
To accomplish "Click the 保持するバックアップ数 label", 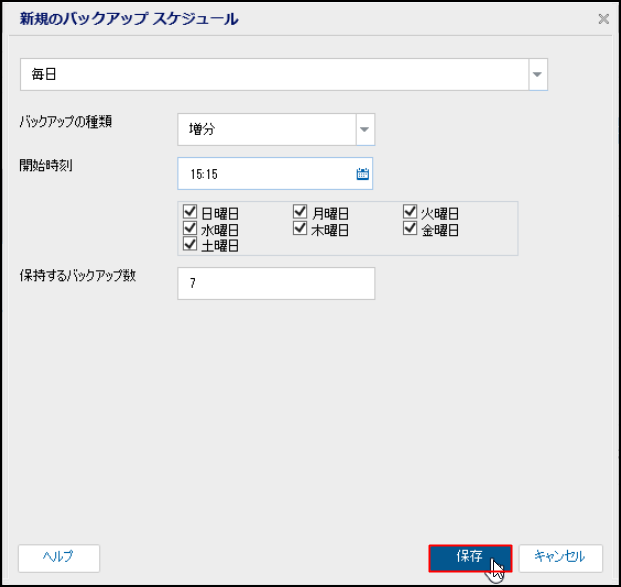I will pos(77,276).
